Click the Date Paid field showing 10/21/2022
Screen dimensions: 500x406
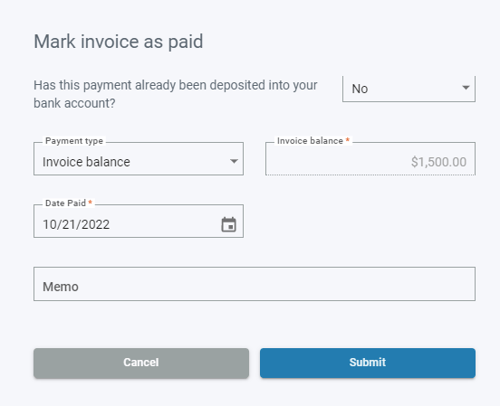point(138,221)
